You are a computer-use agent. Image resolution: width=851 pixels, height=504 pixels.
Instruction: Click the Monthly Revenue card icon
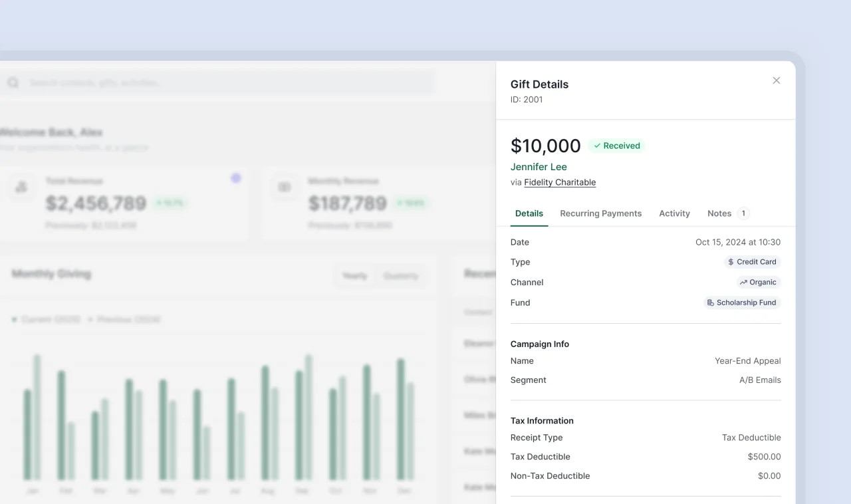(285, 188)
